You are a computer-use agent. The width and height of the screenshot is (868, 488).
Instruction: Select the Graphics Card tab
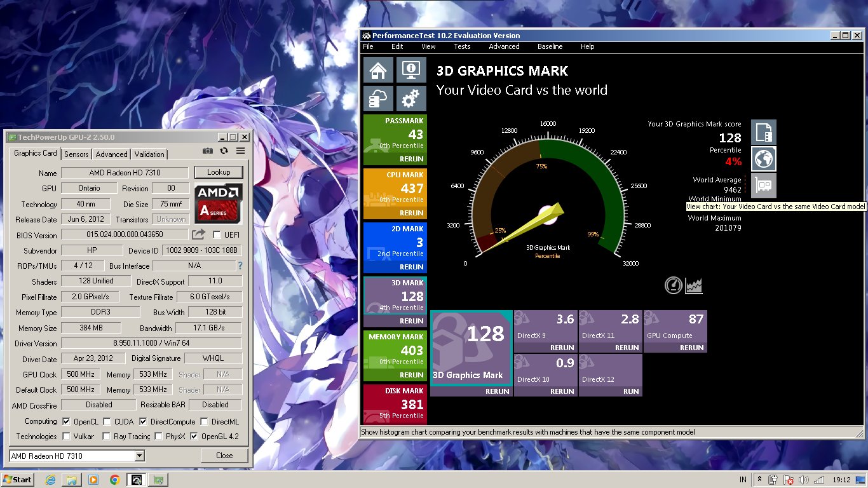click(x=36, y=153)
